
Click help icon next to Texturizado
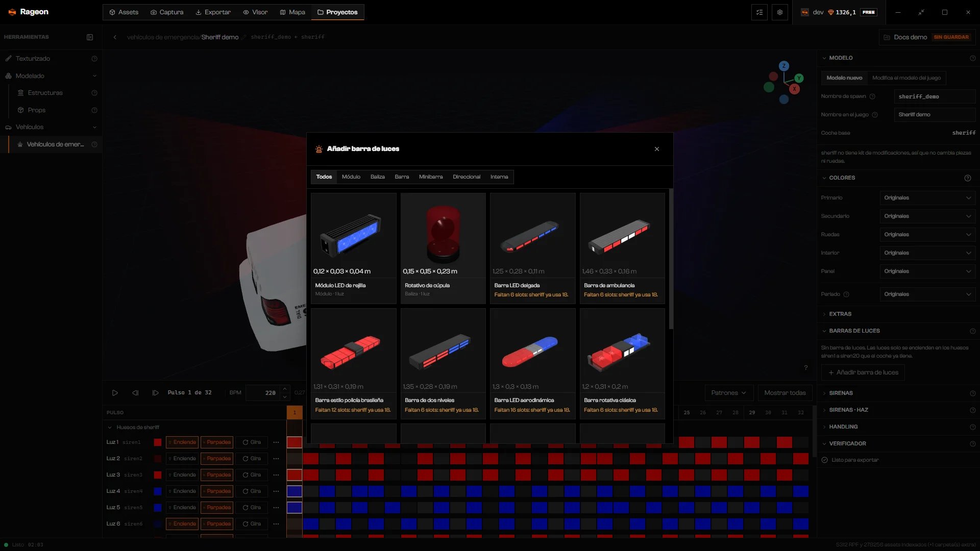point(94,59)
